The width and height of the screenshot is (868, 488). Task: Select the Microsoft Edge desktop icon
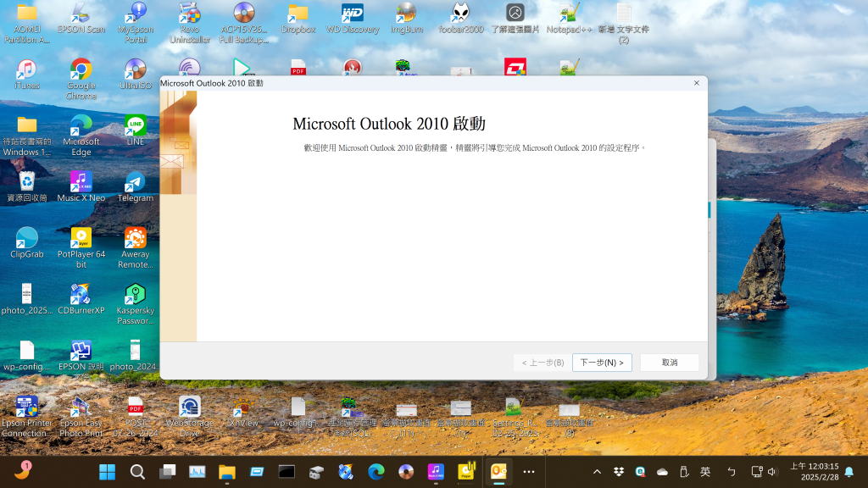click(81, 126)
